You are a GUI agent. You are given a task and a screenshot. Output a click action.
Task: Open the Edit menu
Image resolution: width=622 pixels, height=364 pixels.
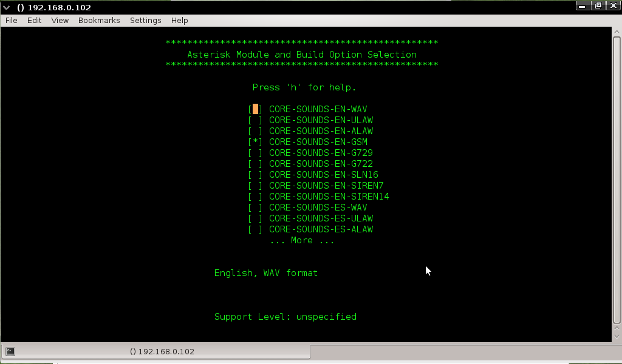pos(34,21)
